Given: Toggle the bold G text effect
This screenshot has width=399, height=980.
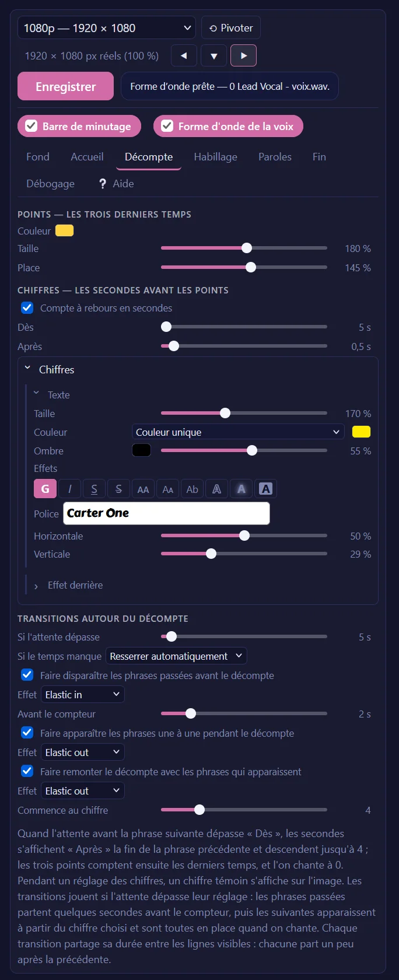Looking at the screenshot, I should coord(45,489).
